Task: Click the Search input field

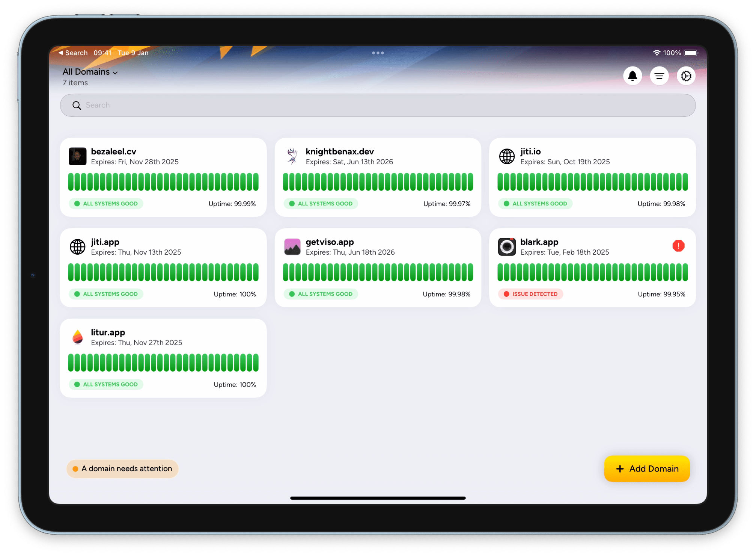Action: [378, 105]
